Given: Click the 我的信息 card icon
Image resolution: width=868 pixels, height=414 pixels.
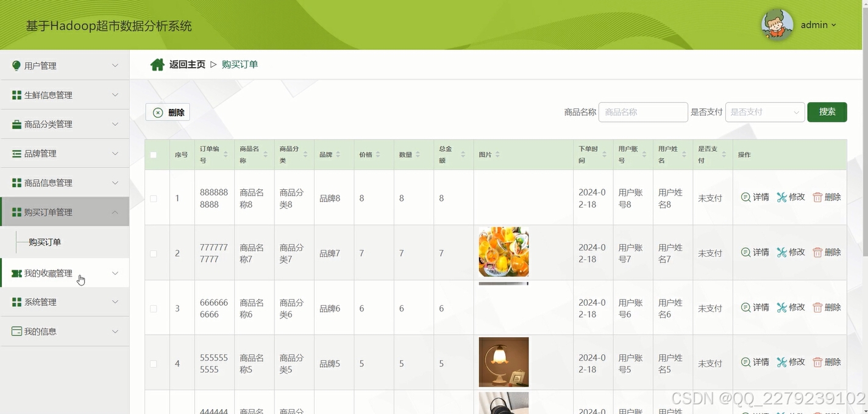Looking at the screenshot, I should (16, 331).
